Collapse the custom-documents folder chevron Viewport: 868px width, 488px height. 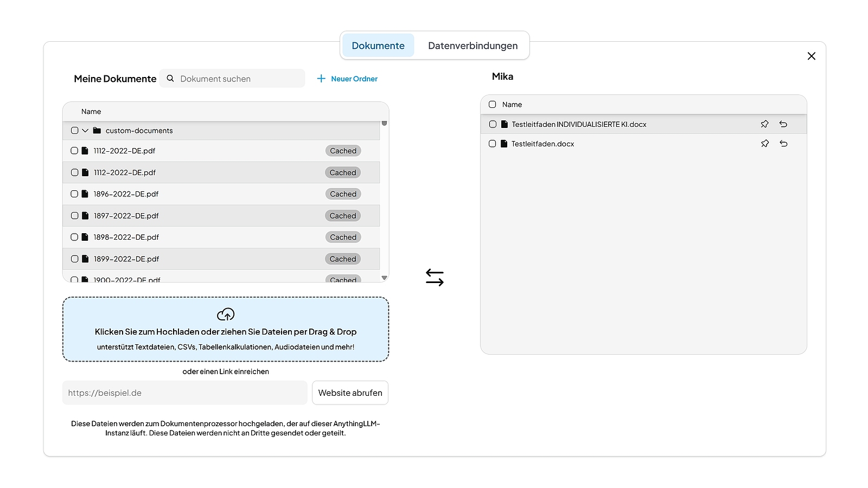pos(85,131)
